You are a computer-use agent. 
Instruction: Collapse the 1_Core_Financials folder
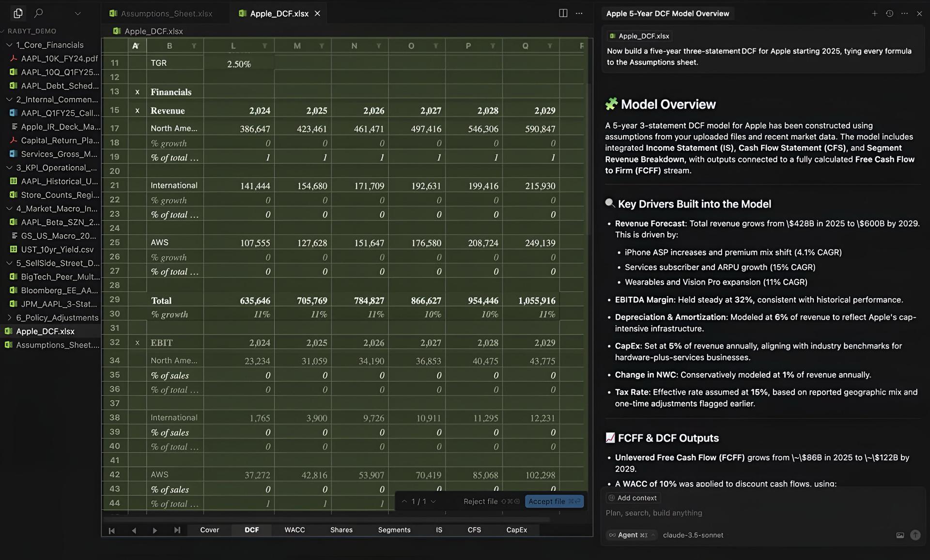[x=9, y=45]
